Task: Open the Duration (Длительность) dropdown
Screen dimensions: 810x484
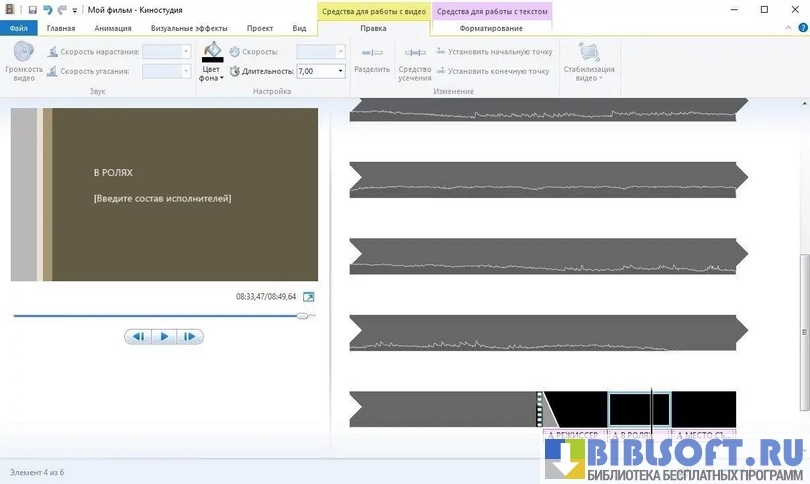Action: pos(341,71)
